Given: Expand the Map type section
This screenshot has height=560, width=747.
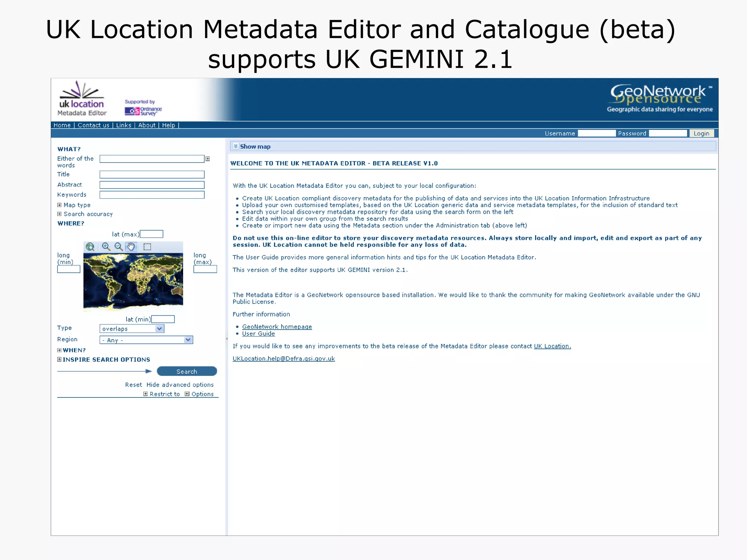Looking at the screenshot, I should click(59, 205).
